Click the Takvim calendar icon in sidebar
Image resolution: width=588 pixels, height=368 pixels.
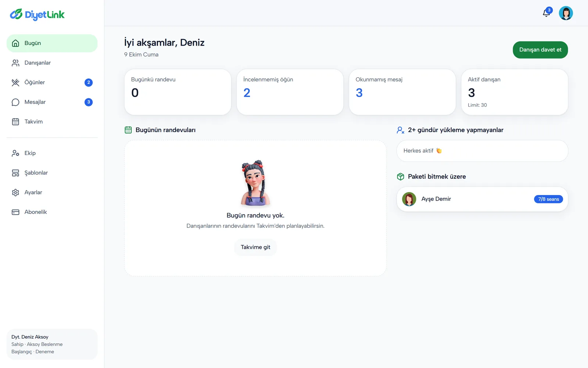(x=15, y=122)
